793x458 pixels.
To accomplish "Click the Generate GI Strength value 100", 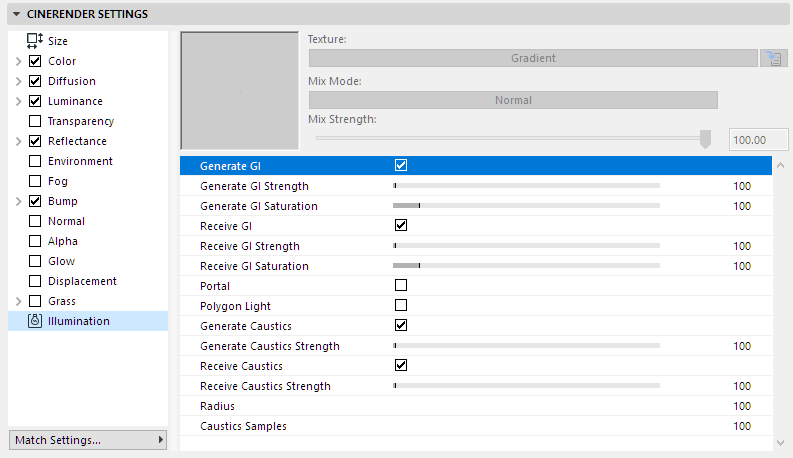I will click(x=742, y=186).
